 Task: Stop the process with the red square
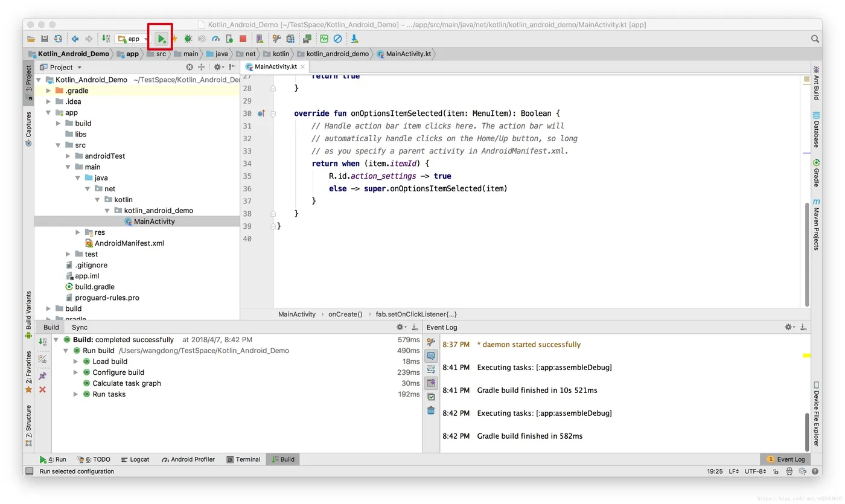(243, 39)
